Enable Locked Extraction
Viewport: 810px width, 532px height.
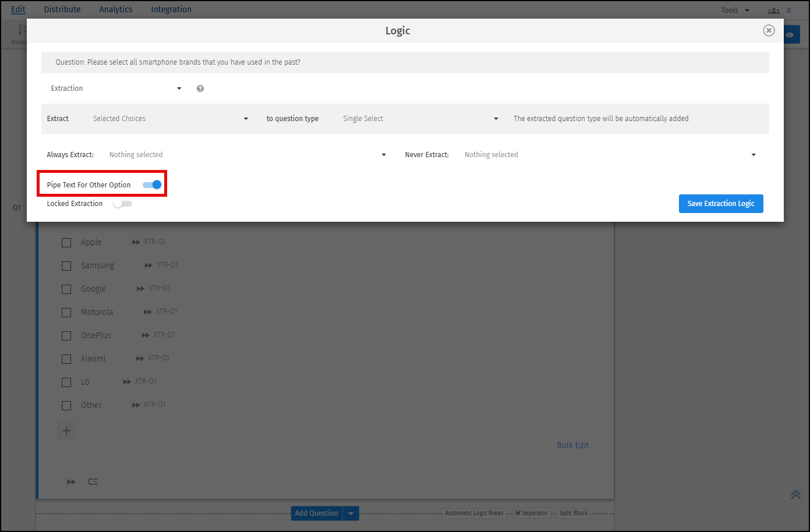(122, 203)
